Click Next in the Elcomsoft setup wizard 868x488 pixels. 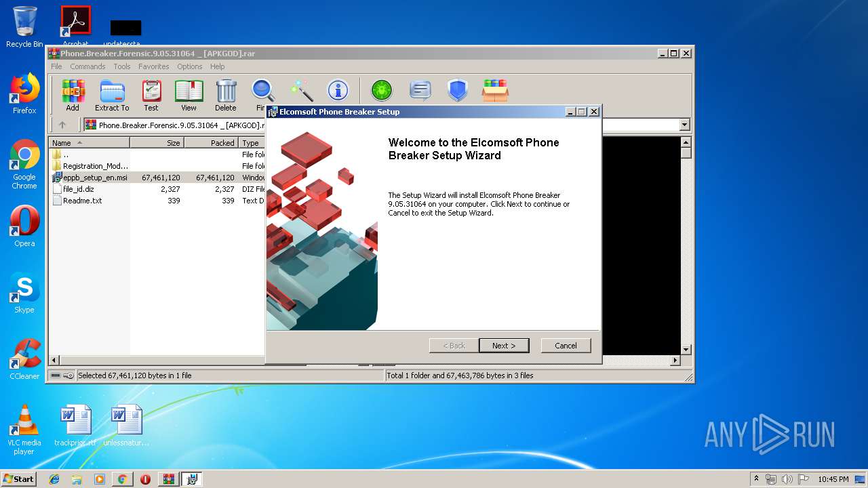[504, 346]
